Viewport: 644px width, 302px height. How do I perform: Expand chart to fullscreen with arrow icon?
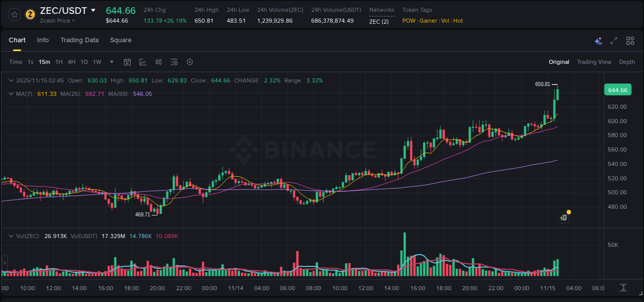pyautogui.click(x=614, y=40)
